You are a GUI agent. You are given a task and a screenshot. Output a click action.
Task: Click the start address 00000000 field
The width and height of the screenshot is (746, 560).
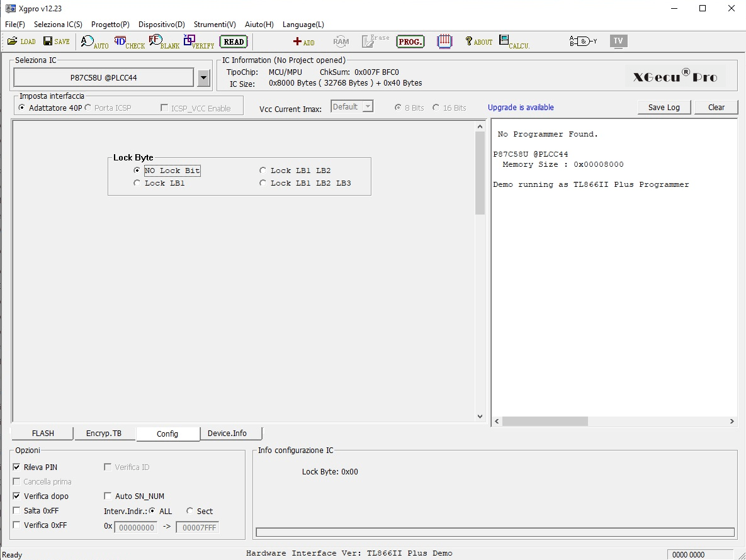(x=136, y=527)
